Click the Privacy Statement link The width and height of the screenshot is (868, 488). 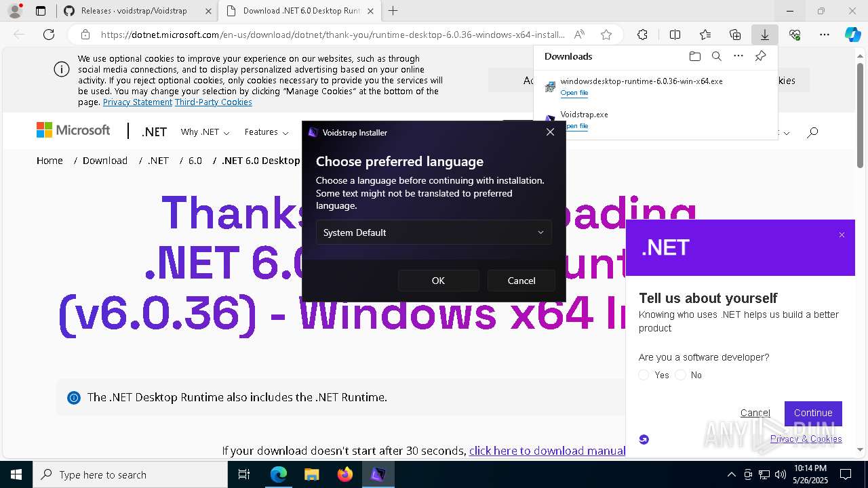138,102
